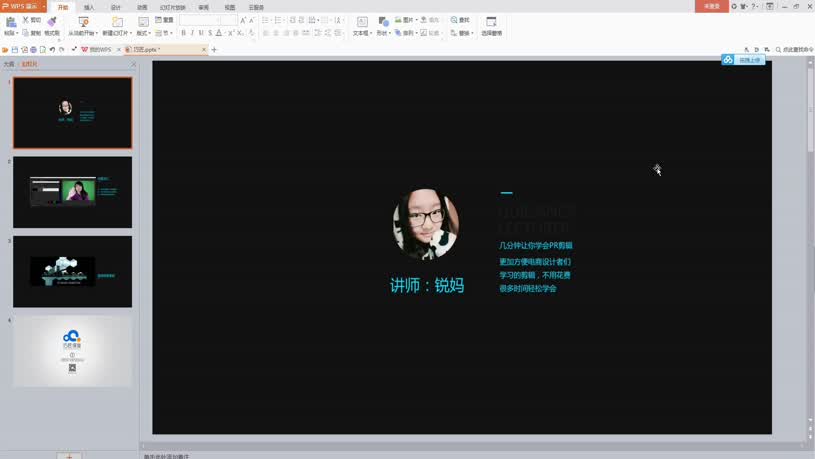Click the Superscript icon

coord(231,33)
